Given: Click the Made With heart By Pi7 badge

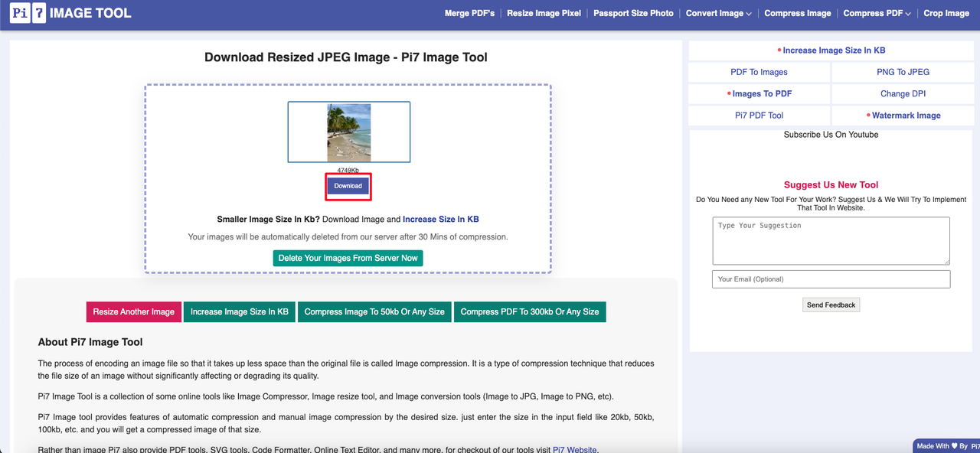Looking at the screenshot, I should [x=946, y=446].
